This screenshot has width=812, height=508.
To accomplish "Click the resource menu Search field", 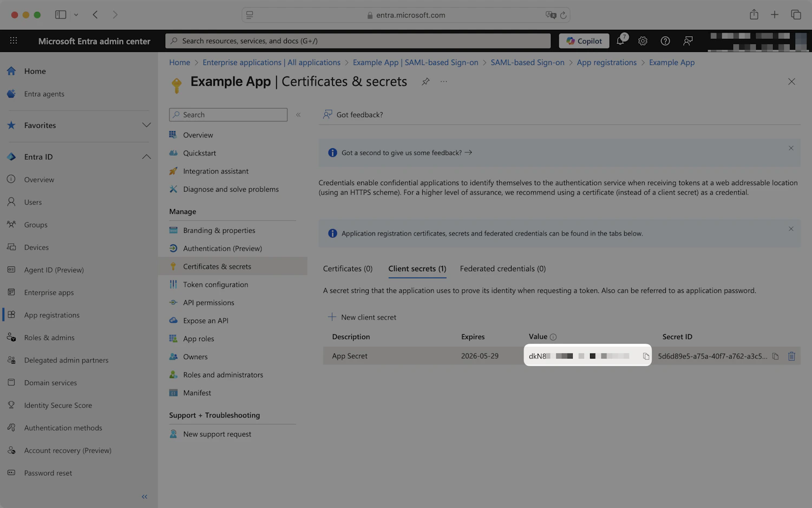I will pos(228,115).
